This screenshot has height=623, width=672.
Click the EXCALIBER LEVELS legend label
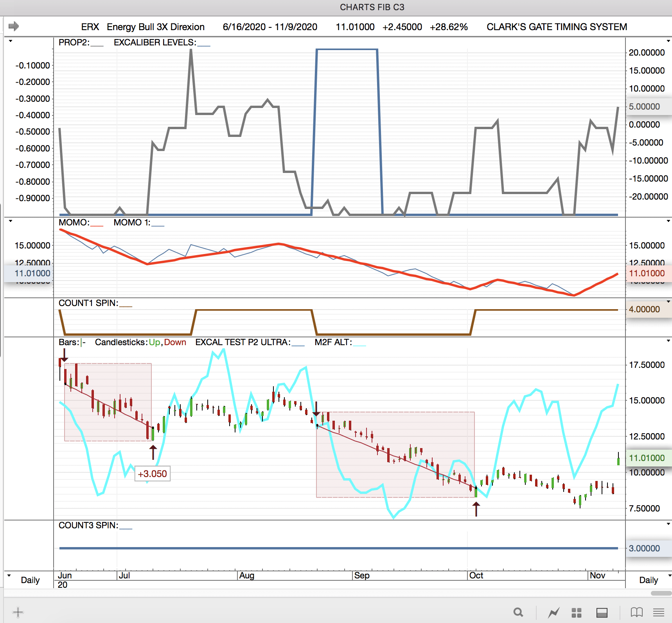pyautogui.click(x=155, y=42)
